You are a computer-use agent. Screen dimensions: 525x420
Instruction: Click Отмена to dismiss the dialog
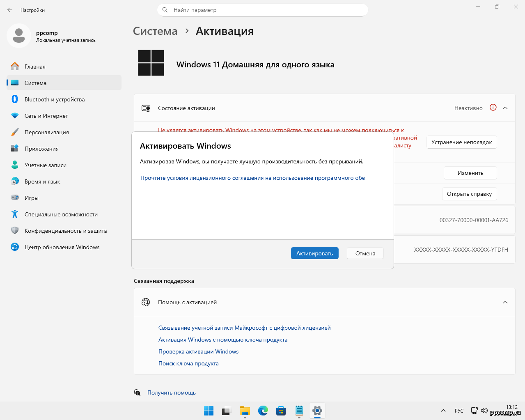[x=365, y=253]
